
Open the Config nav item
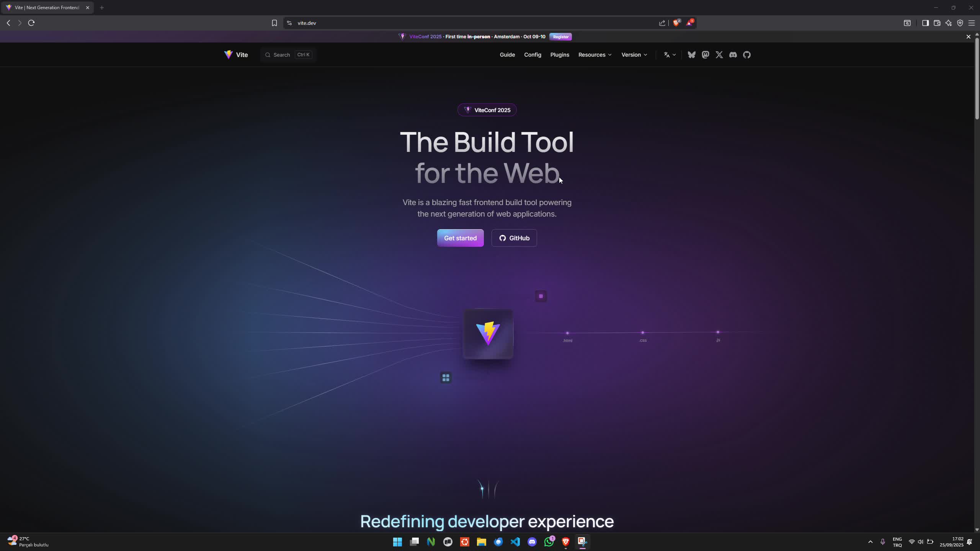532,55
